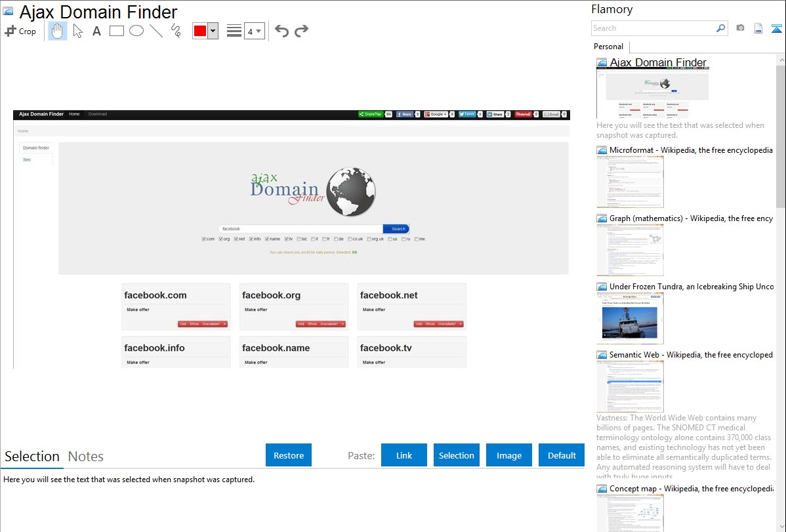Toggle the net checkbox in snapshot

point(236,239)
